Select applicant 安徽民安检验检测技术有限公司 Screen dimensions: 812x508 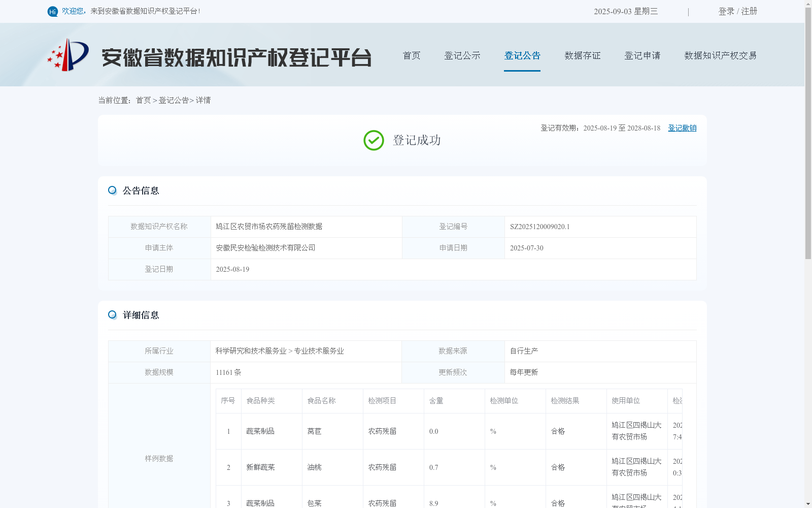click(x=265, y=248)
